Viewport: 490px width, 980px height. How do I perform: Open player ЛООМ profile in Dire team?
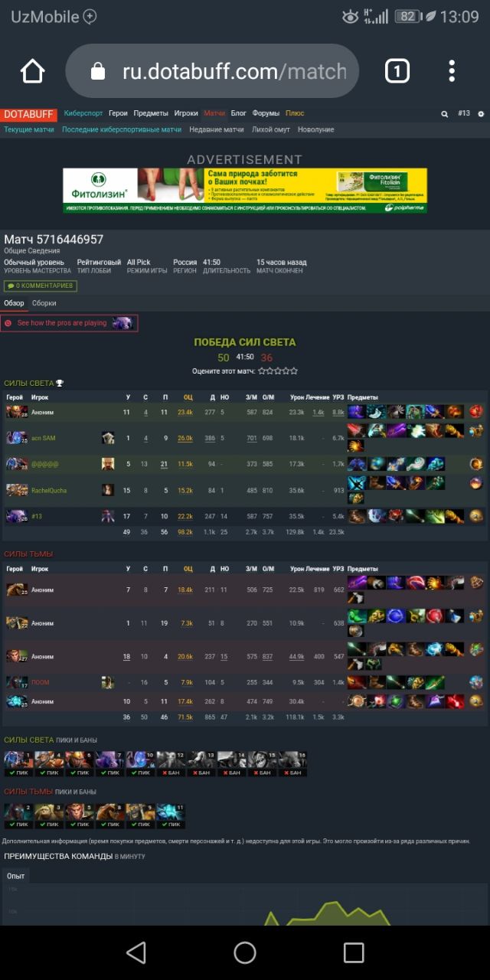click(x=40, y=682)
